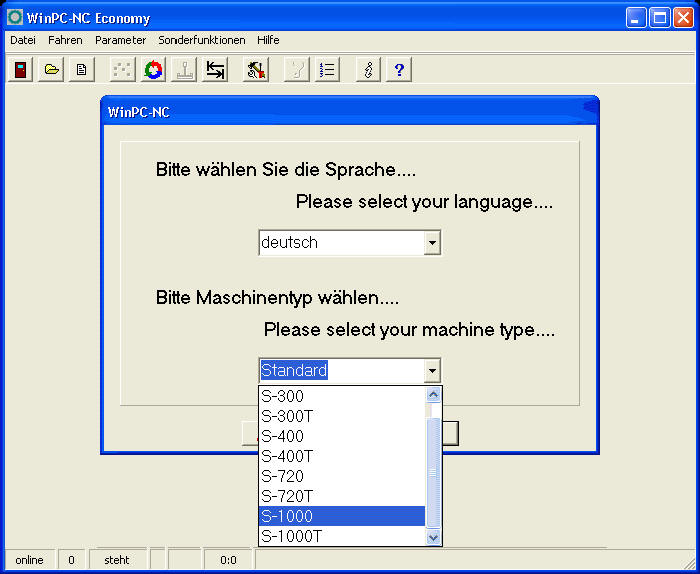
Task: Open the Fahren menu
Action: click(x=65, y=40)
